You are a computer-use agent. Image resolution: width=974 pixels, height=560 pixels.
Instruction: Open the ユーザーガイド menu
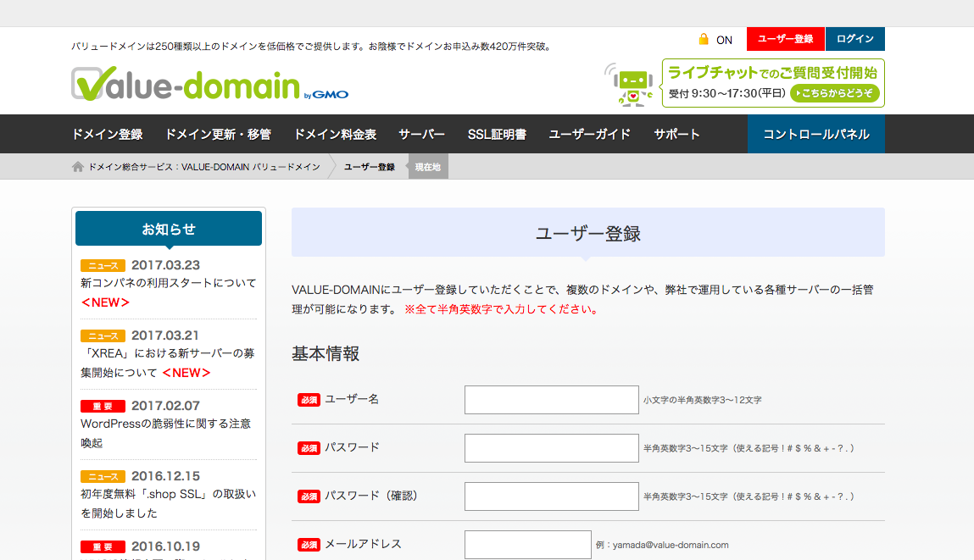[x=590, y=134]
